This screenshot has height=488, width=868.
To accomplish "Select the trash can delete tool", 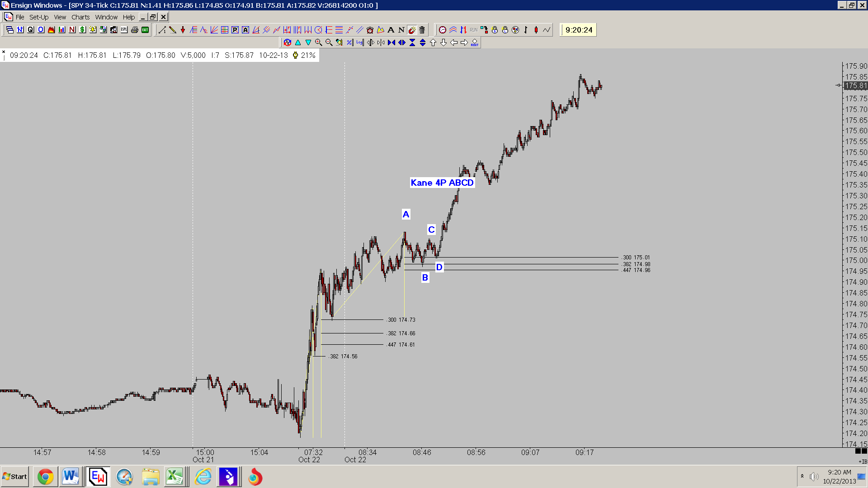I will pyautogui.click(x=422, y=30).
